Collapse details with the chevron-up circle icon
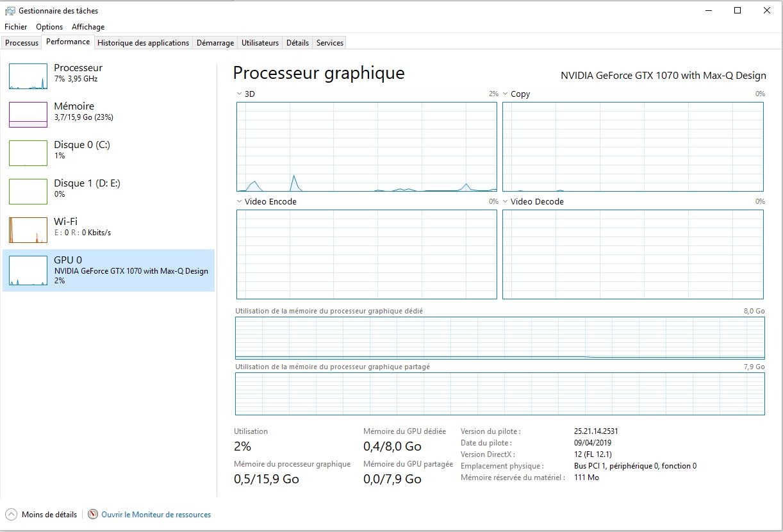This screenshot has width=783, height=532. (12, 514)
